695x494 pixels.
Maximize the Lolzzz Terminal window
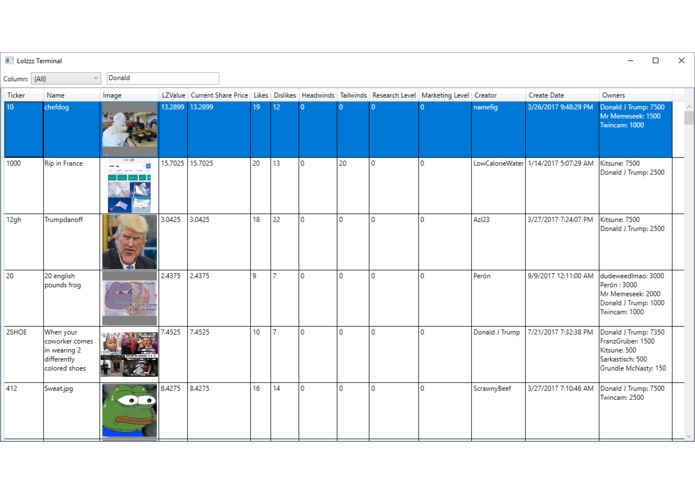pyautogui.click(x=656, y=61)
